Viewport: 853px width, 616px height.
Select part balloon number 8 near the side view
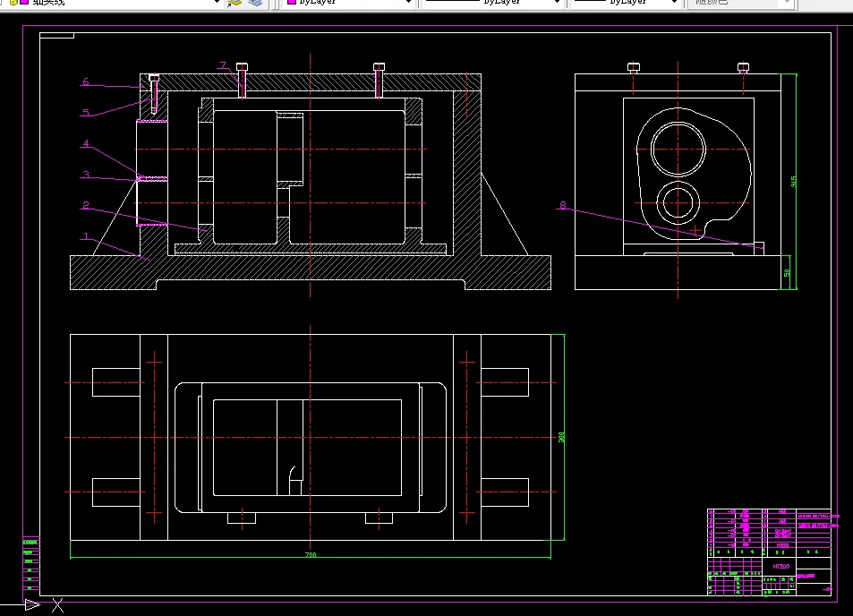[563, 205]
